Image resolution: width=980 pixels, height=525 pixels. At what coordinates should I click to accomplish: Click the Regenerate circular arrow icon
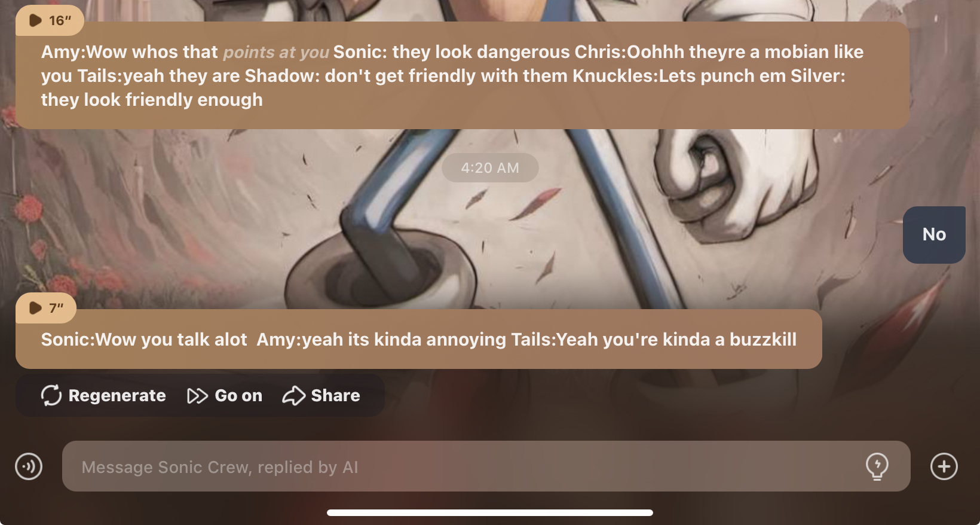(51, 395)
